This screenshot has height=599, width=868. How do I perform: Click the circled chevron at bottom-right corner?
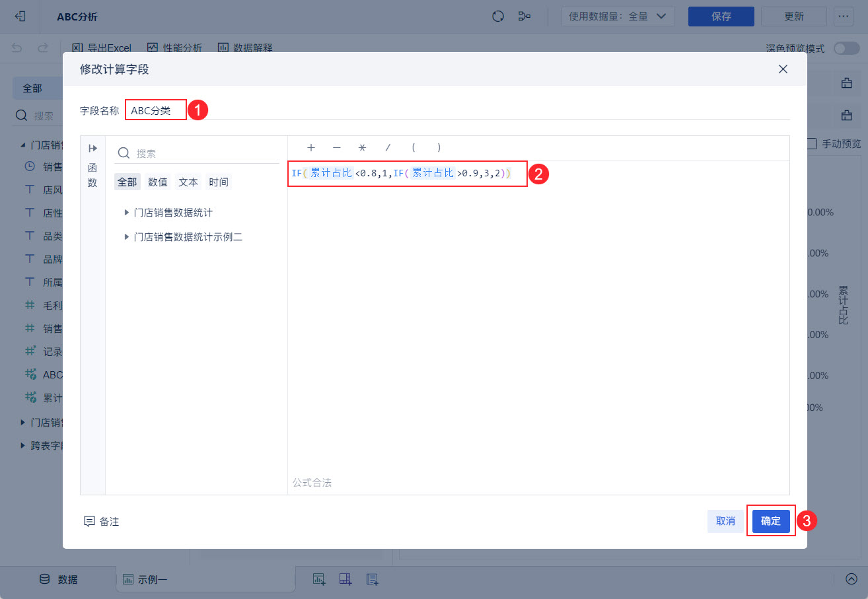click(x=851, y=579)
